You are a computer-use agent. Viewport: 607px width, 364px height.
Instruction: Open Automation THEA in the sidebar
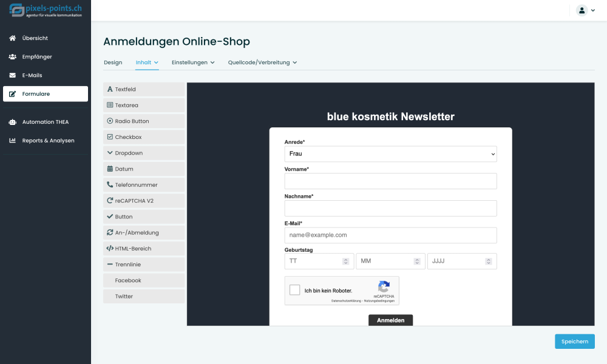[46, 122]
